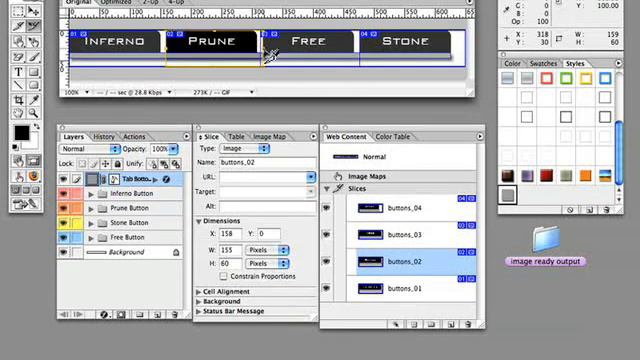640x360 pixels.
Task: Open the Opacity slider dropdown
Action: (x=174, y=149)
